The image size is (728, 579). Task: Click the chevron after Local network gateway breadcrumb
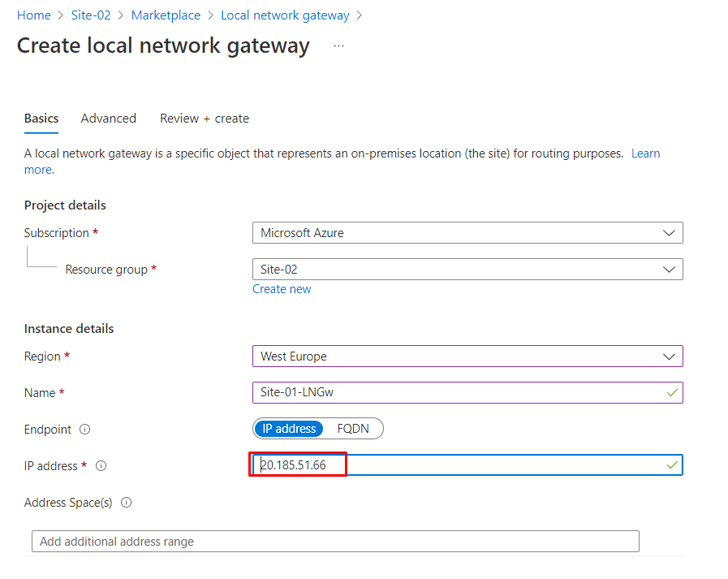[362, 15]
